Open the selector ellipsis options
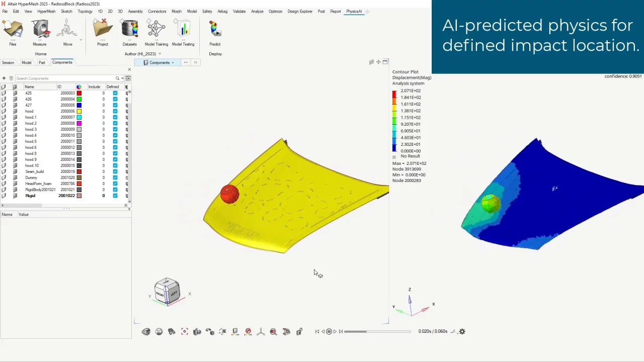 186,62
